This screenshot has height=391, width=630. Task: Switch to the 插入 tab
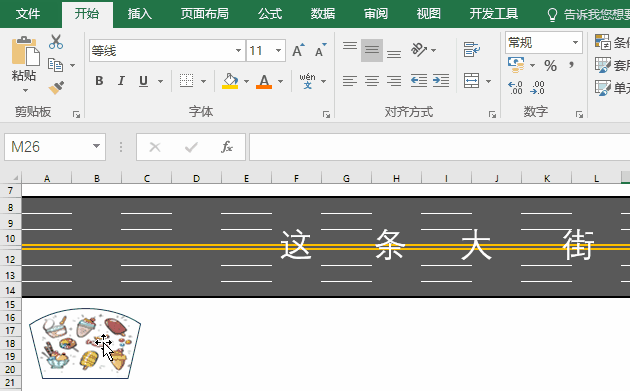click(x=139, y=14)
